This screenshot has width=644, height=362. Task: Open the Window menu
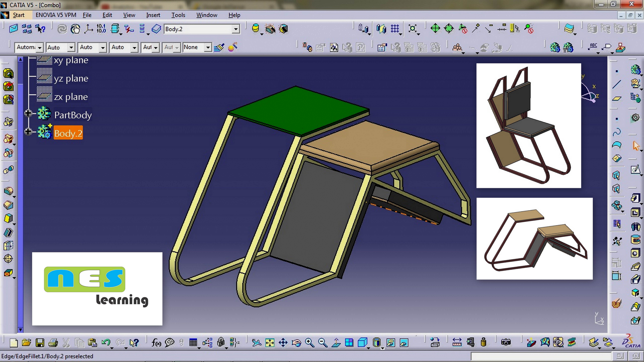click(207, 15)
